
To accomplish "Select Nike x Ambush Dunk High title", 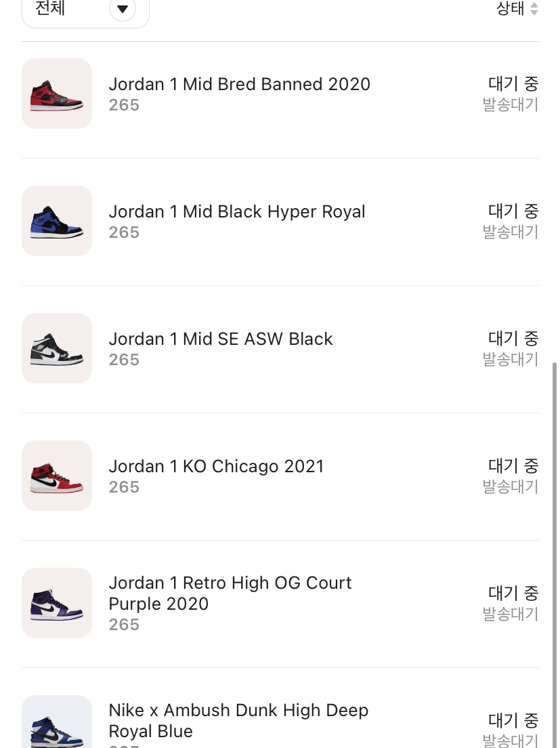I will click(x=238, y=721).
